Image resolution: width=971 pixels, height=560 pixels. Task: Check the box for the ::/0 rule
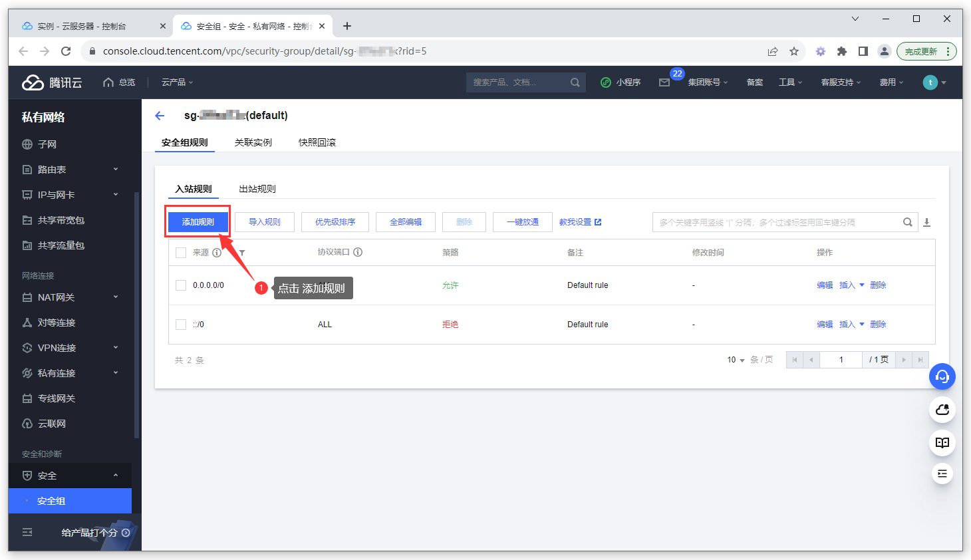[x=181, y=325]
